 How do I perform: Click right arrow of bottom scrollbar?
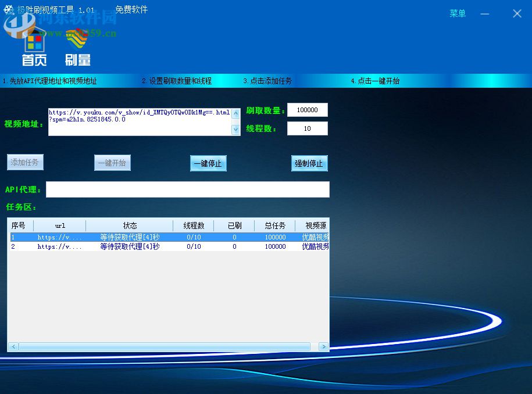point(324,346)
